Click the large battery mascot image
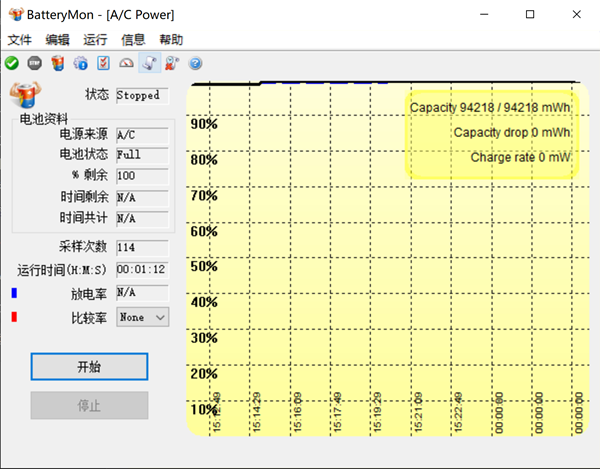600x469 pixels. (25, 94)
